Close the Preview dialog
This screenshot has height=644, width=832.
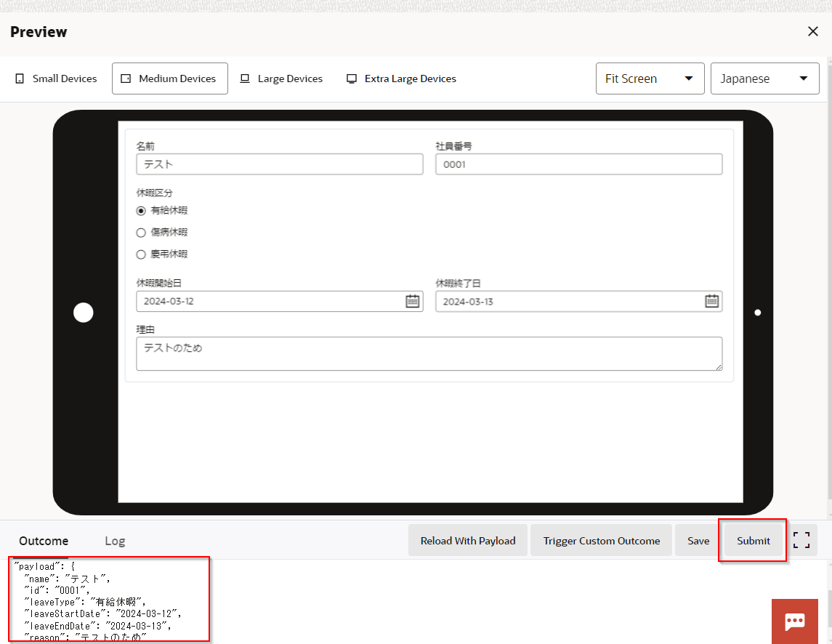[812, 31]
